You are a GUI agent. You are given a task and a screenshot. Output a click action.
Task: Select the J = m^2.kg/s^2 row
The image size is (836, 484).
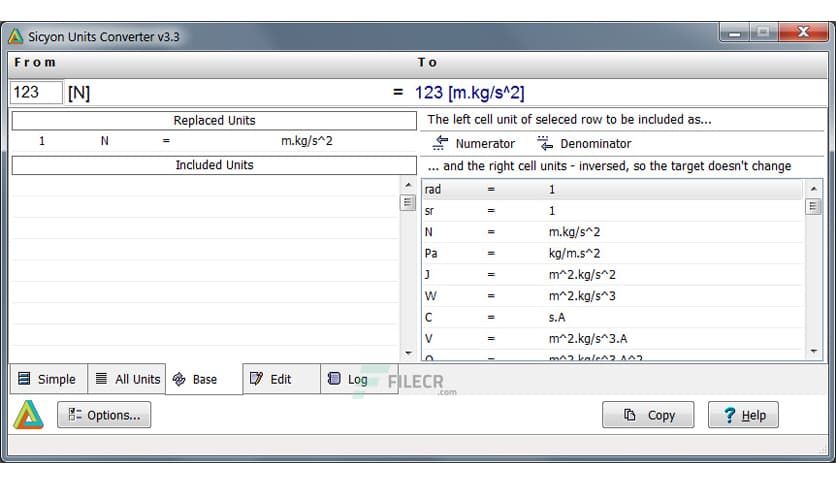(x=612, y=275)
